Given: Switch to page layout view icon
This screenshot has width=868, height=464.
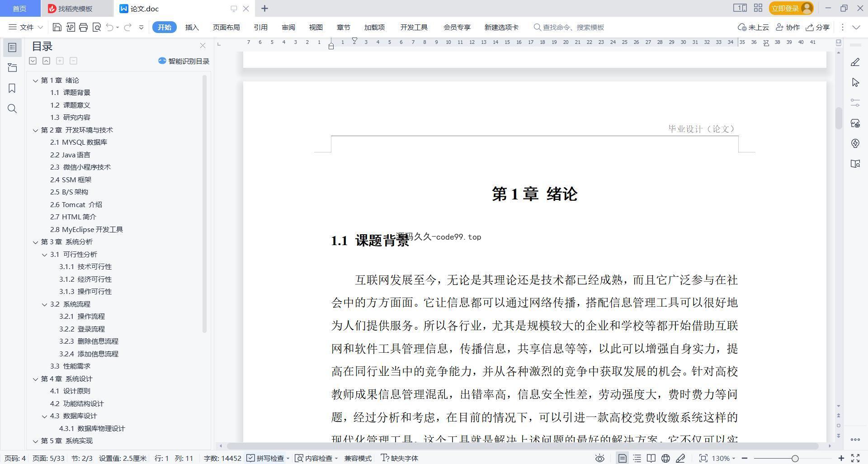Looking at the screenshot, I should pyautogui.click(x=622, y=458).
